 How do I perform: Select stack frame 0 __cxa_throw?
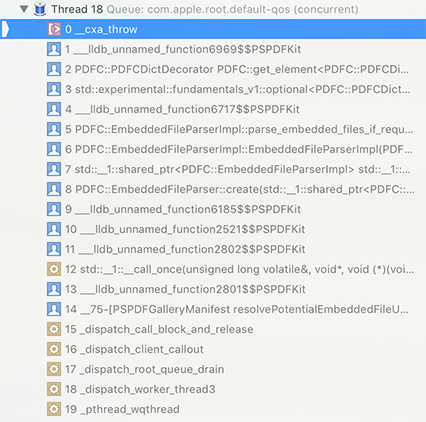[213, 29]
